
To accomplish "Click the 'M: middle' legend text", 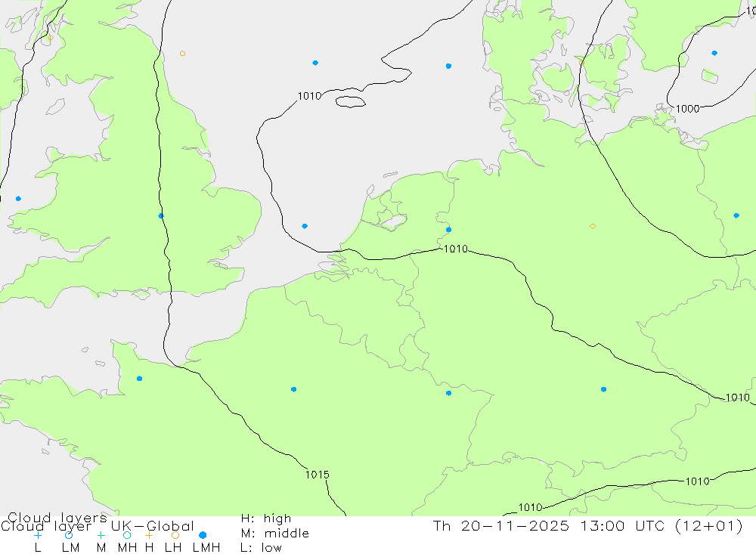I will click(x=275, y=534).
